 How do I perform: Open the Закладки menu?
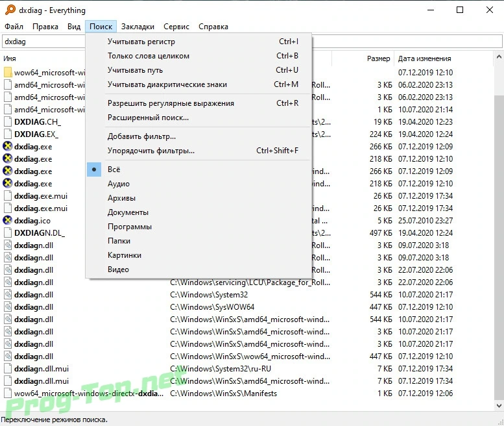pyautogui.click(x=138, y=27)
